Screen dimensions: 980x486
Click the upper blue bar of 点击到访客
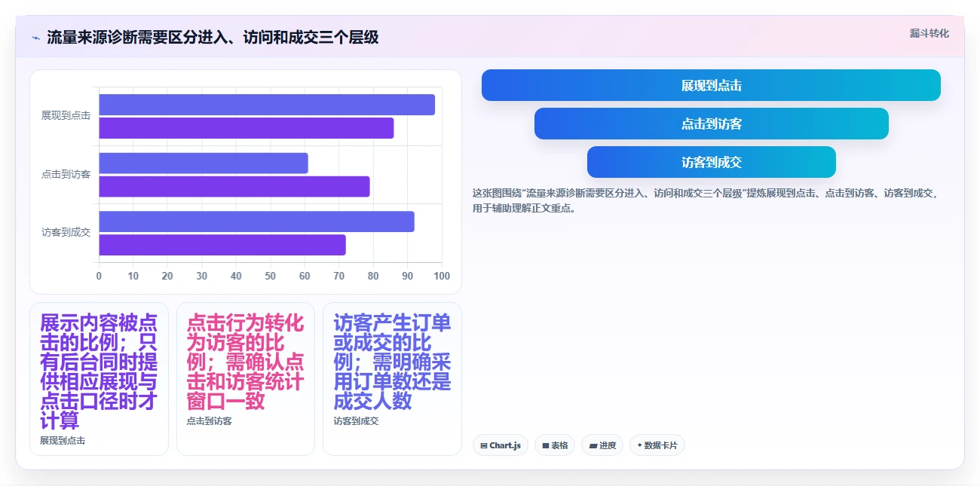pyautogui.click(x=204, y=163)
